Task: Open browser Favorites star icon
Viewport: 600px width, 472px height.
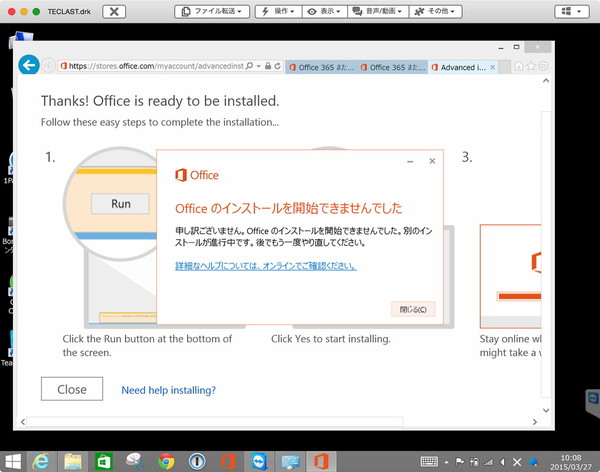Action: coord(531,66)
